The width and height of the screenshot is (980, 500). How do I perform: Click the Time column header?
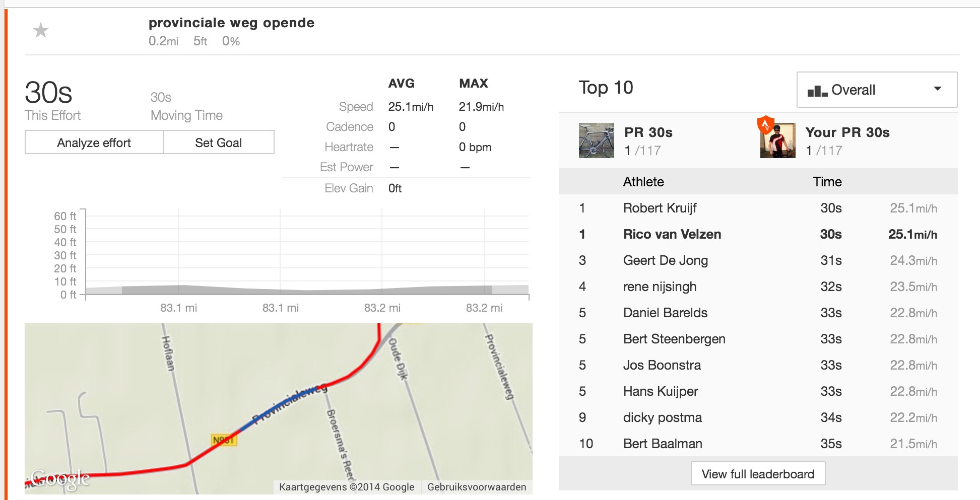(827, 182)
